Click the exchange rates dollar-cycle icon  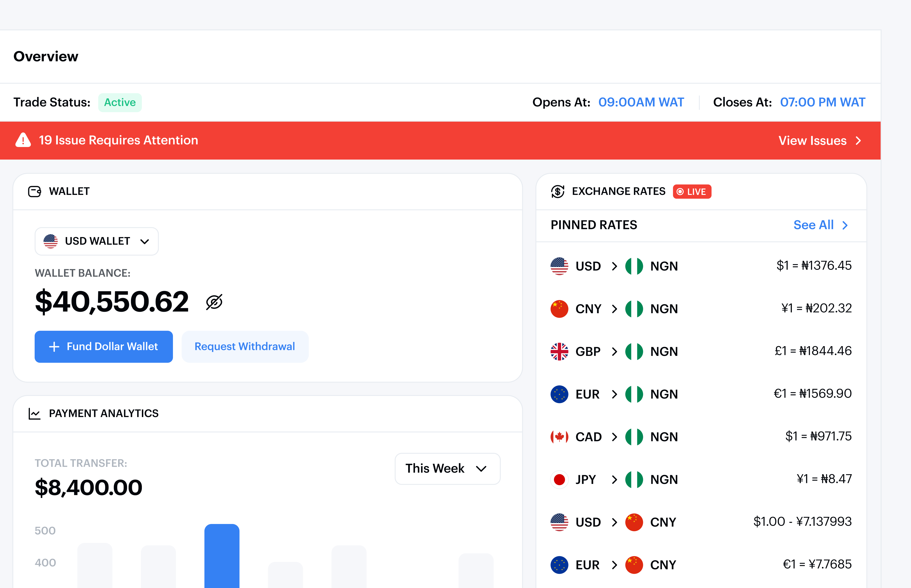558,191
